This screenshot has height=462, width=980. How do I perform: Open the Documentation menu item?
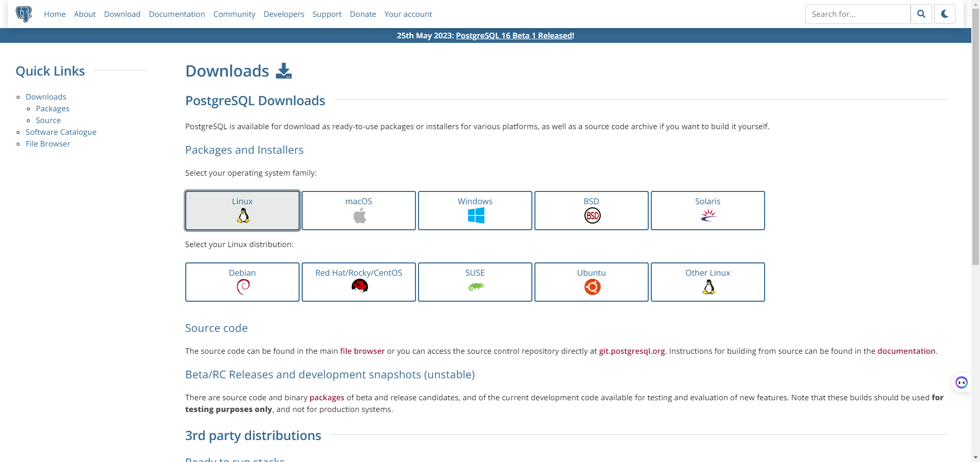[x=177, y=14]
